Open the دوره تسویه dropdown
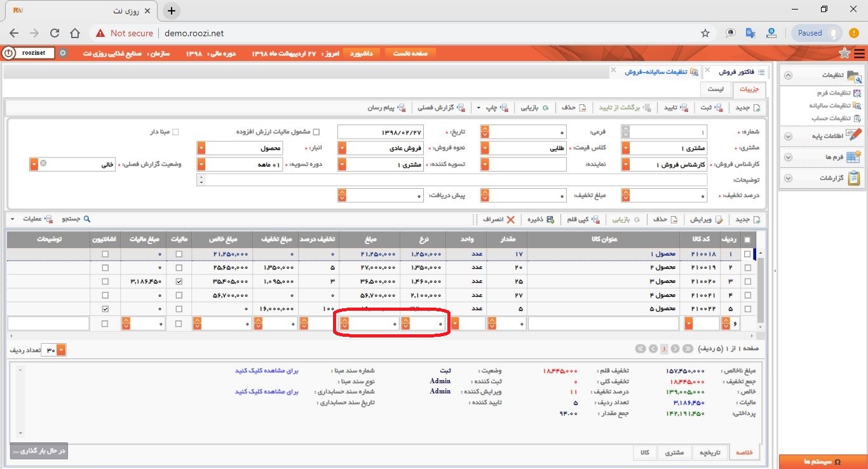868x469 pixels. [202, 165]
